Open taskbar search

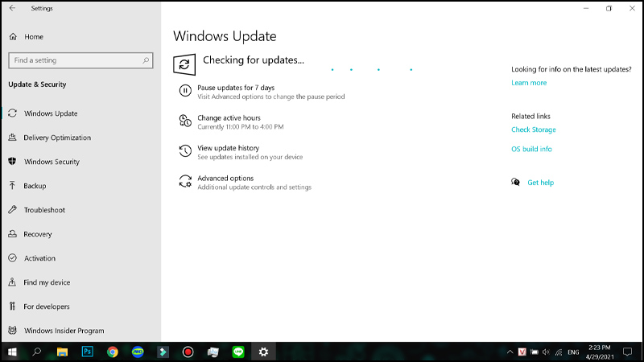pos(37,352)
